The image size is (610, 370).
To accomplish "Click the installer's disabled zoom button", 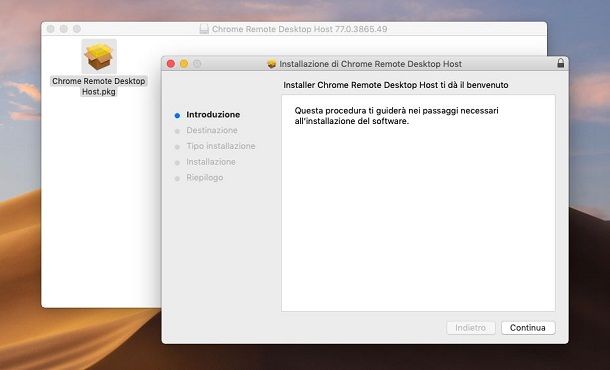I will pos(197,63).
